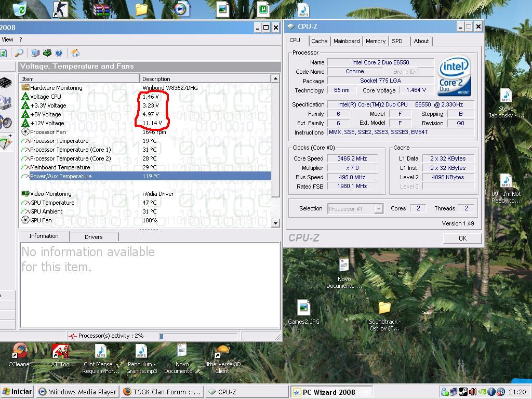
Task: Click the Steam icon in system tray
Action: tap(463, 392)
